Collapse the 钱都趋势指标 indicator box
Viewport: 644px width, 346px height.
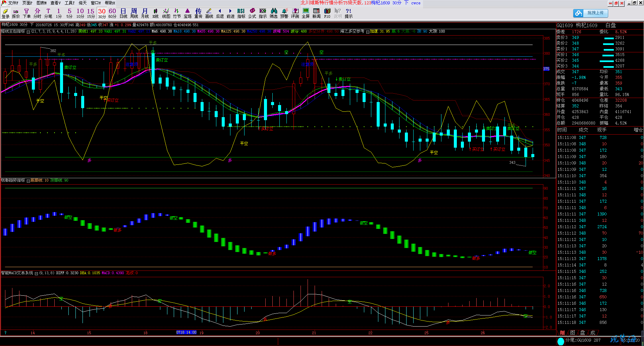pos(28,181)
